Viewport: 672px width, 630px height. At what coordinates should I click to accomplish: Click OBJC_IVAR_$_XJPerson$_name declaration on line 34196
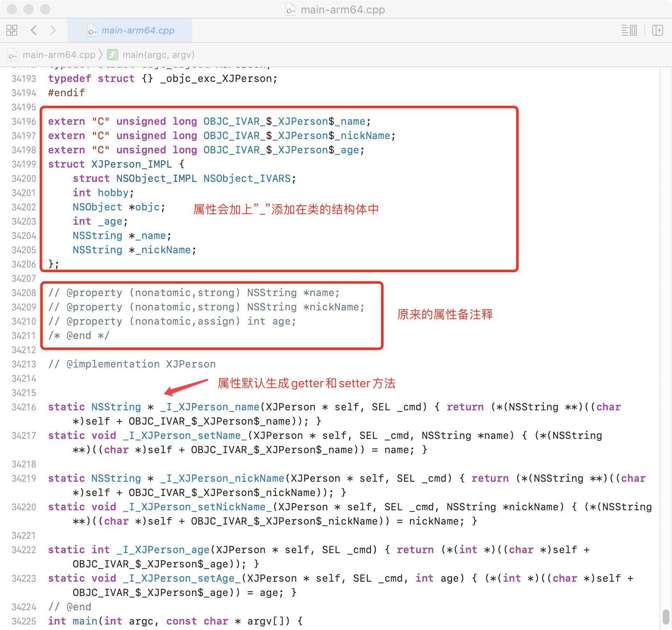tap(284, 121)
